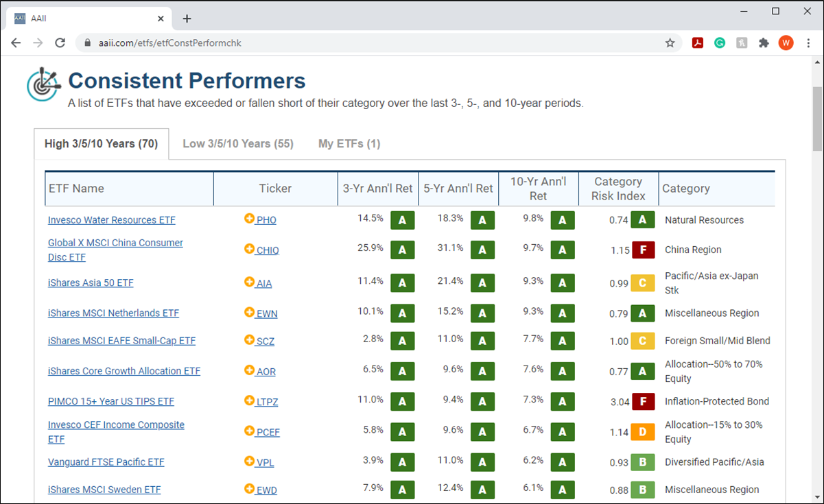Sort by the Category Risk Index column header

[x=618, y=189]
